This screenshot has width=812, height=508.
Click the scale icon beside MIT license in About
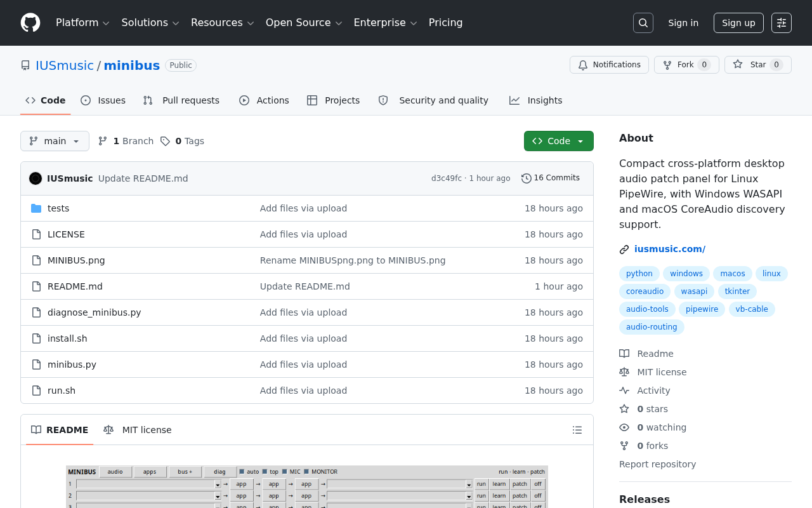coord(624,372)
